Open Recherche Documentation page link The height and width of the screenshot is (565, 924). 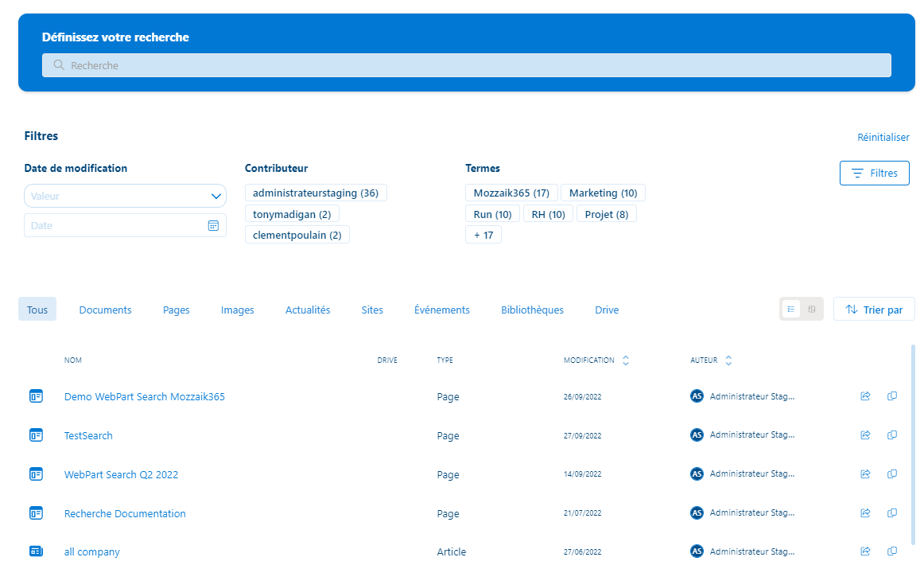point(125,513)
